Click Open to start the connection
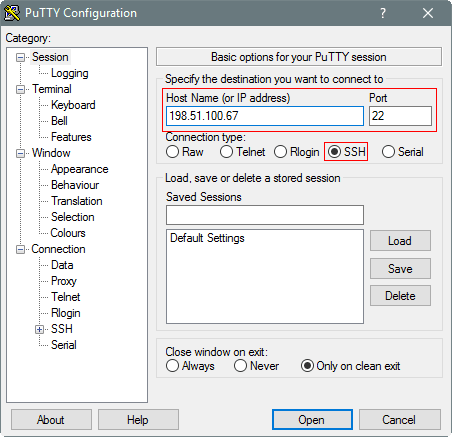452x437 pixels. pos(312,420)
